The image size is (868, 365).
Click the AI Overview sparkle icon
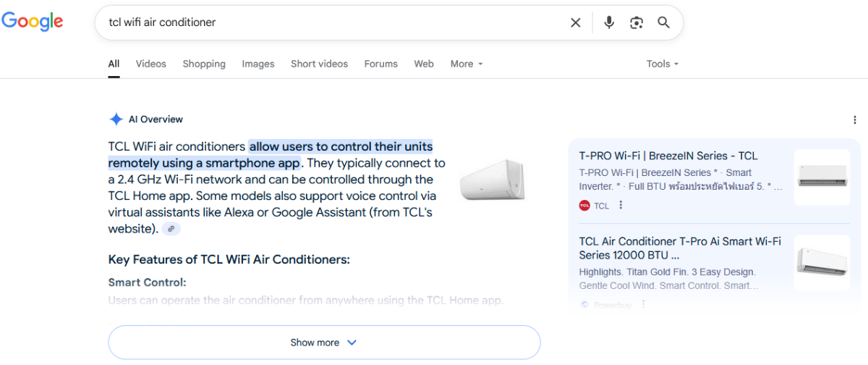[x=116, y=119]
